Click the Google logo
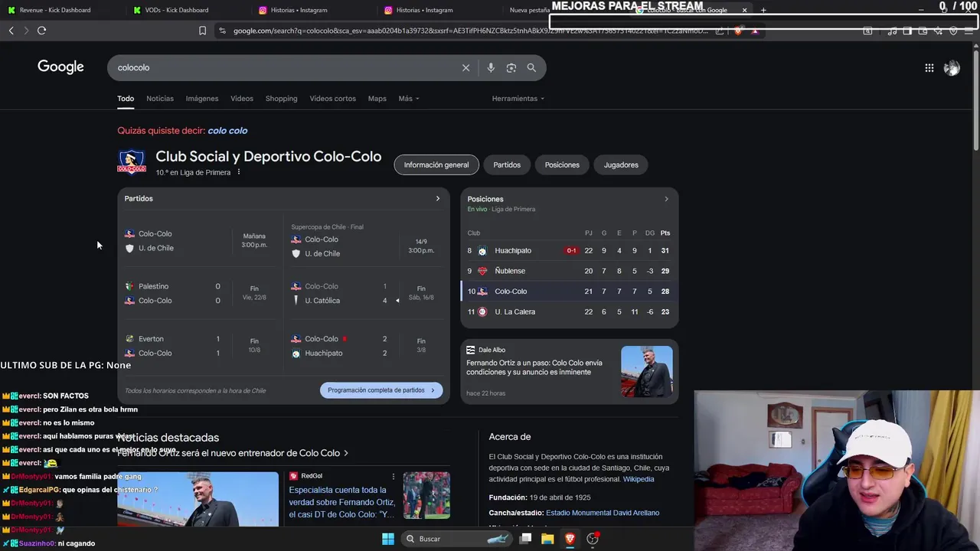This screenshot has height=551, width=980. coord(60,67)
